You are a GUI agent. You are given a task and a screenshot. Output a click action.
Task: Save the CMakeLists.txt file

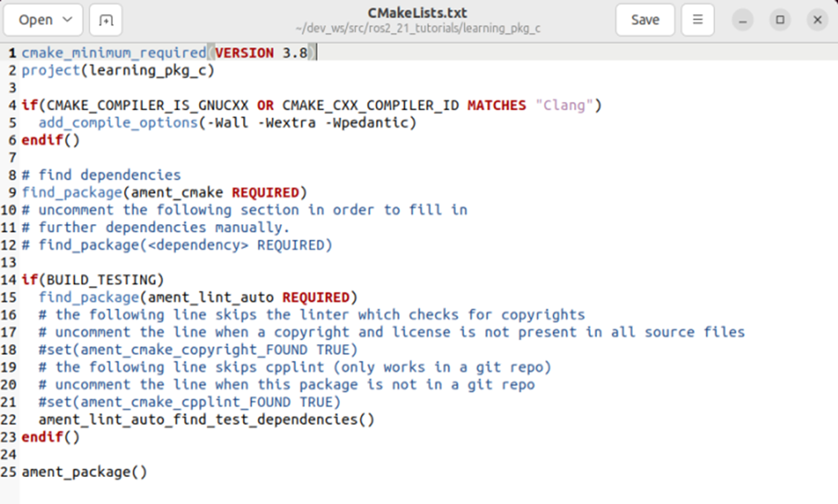[x=644, y=20]
